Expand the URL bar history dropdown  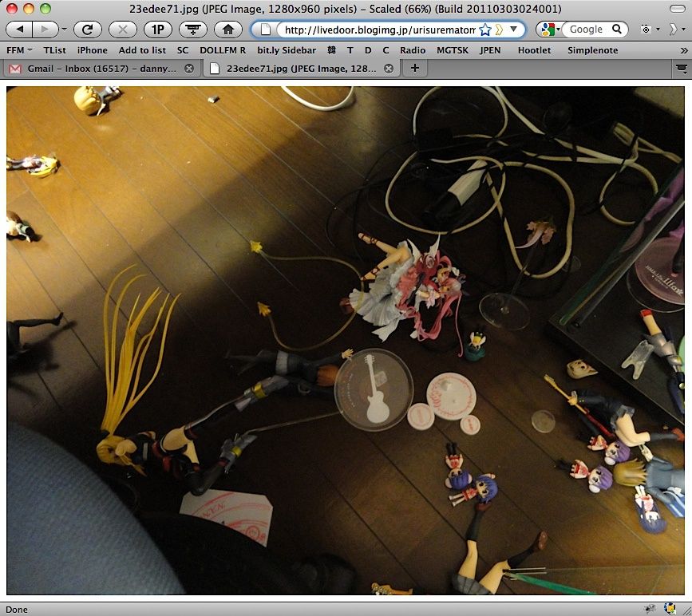tap(515, 30)
